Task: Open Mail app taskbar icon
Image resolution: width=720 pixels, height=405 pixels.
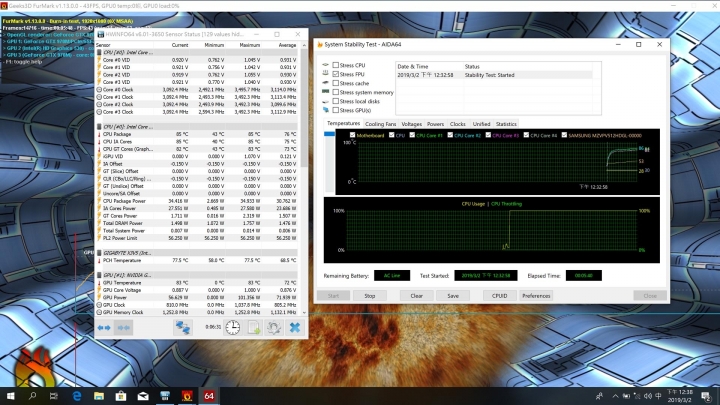Action: coord(143,396)
